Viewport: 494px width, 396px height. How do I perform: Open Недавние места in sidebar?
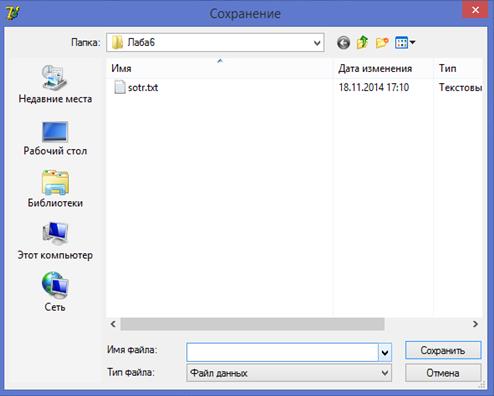point(55,84)
